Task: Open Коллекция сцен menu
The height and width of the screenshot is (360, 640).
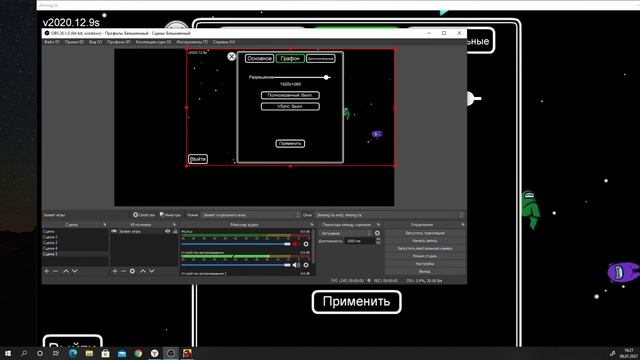Action: click(x=153, y=42)
